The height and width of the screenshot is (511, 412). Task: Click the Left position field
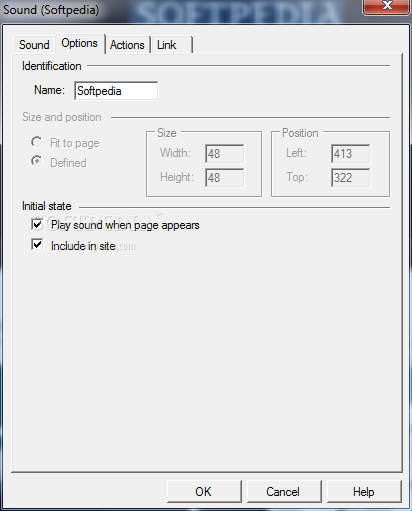[x=350, y=154]
